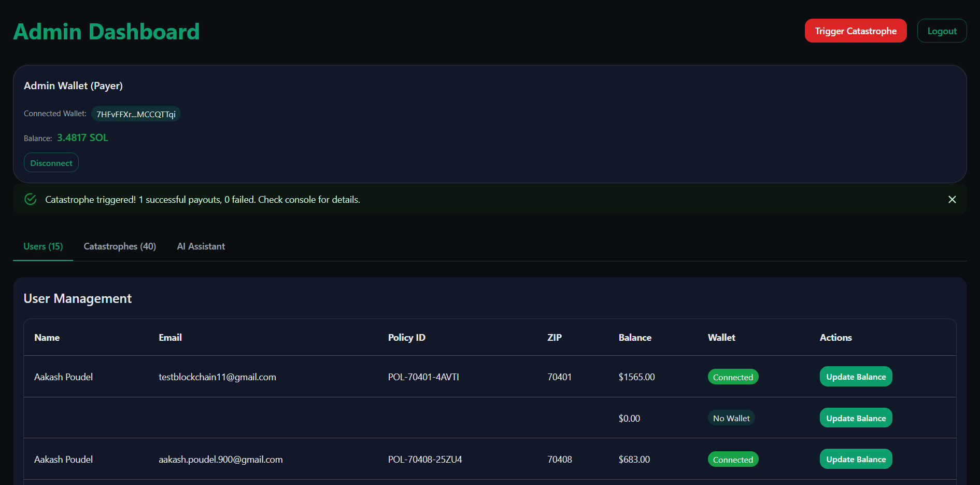The height and width of the screenshot is (485, 980).
Task: Click the catastrophe triggered message text
Action: [x=203, y=200]
